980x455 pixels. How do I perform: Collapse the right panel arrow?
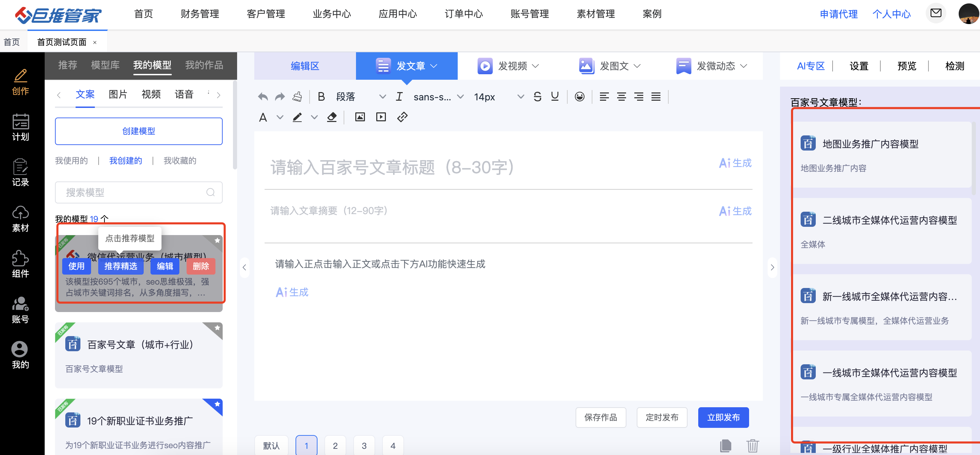click(772, 267)
